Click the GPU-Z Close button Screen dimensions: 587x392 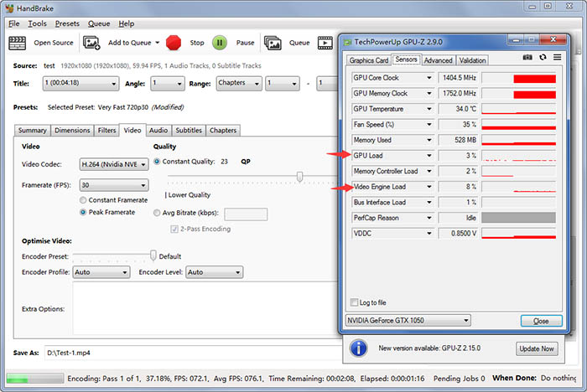point(542,321)
